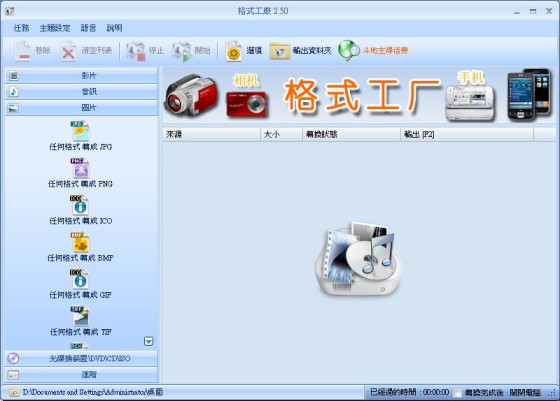Collapse the Picture (圖片) category
The image size is (560, 401).
tap(81, 108)
